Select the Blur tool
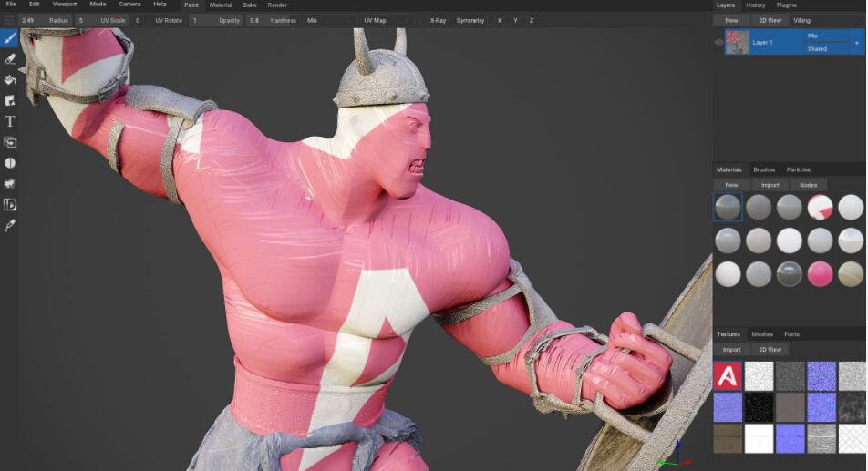 coord(10,163)
